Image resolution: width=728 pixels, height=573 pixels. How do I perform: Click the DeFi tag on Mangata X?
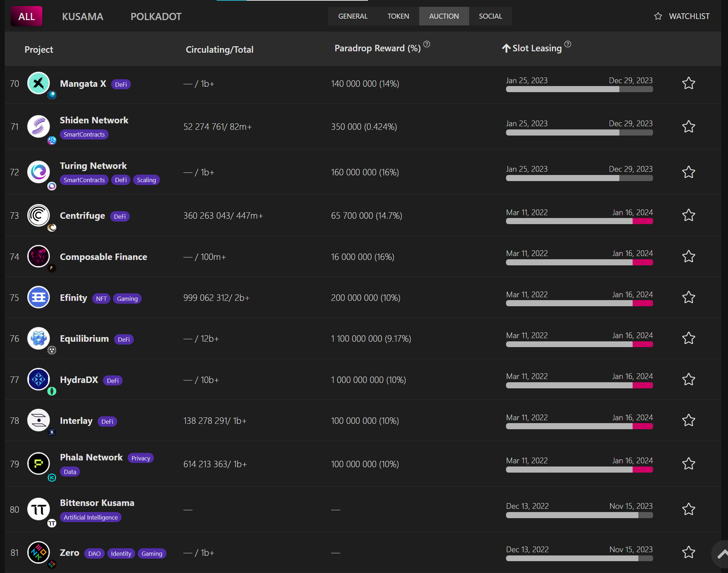pyautogui.click(x=121, y=84)
